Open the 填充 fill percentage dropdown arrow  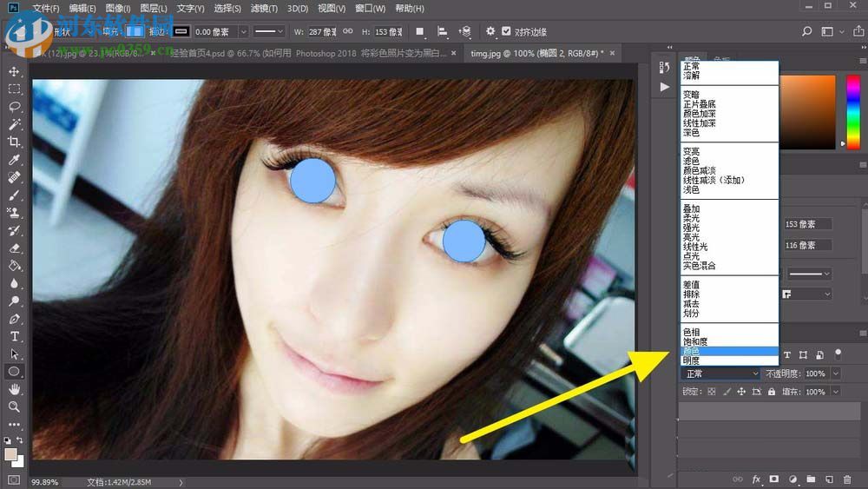[836, 392]
